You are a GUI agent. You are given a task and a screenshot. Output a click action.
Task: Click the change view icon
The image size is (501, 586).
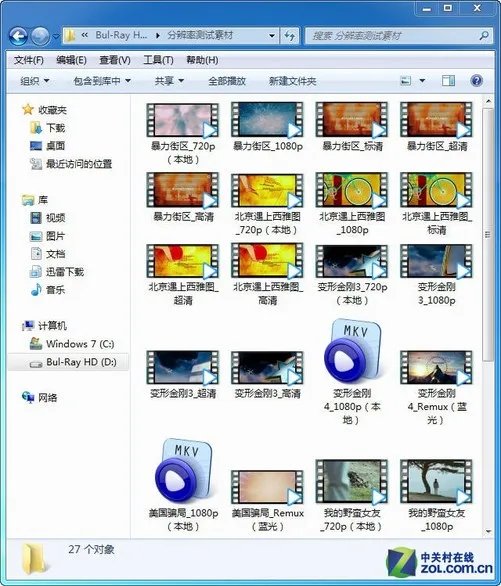tap(405, 81)
